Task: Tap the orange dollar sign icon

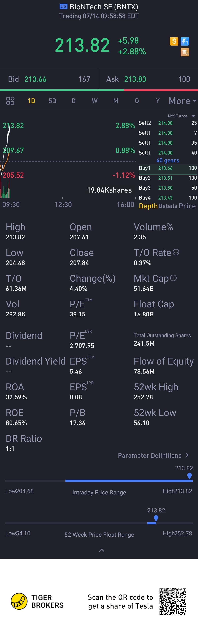Action: click(174, 41)
